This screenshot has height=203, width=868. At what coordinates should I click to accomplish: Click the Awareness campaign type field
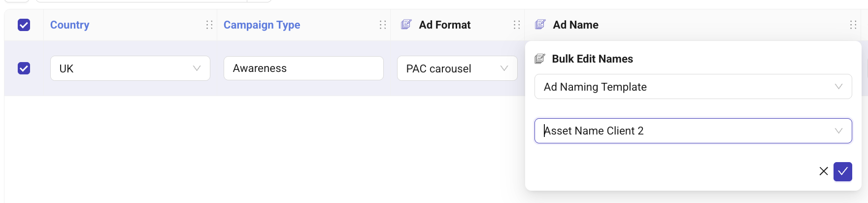(303, 68)
